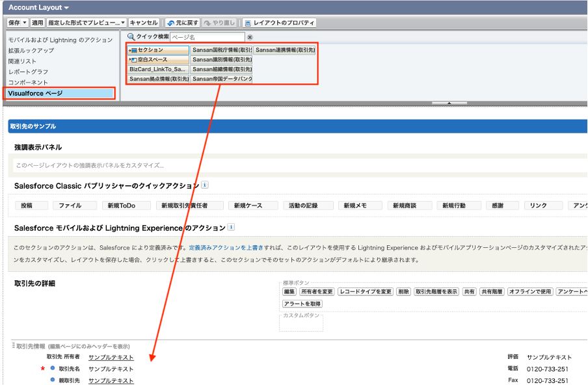This screenshot has height=385, width=588.
Task: Click Sansan拠点情報(取引先) palette item
Action: click(158, 79)
